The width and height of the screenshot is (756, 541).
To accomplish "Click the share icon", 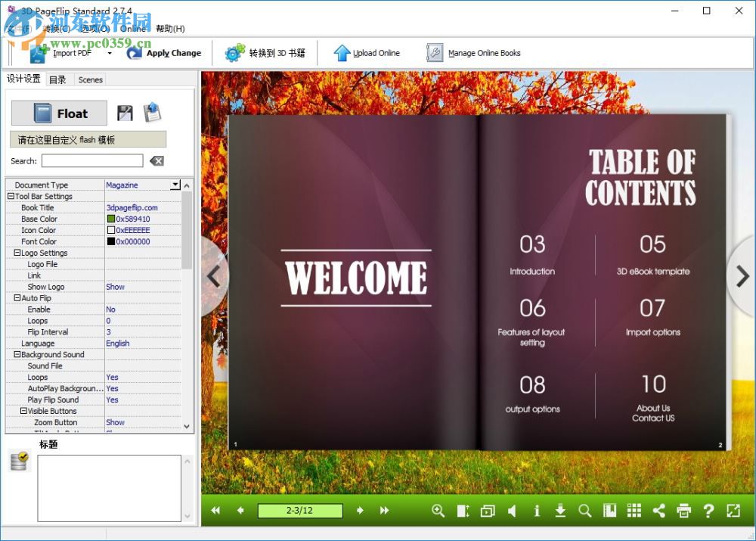I will 658,511.
